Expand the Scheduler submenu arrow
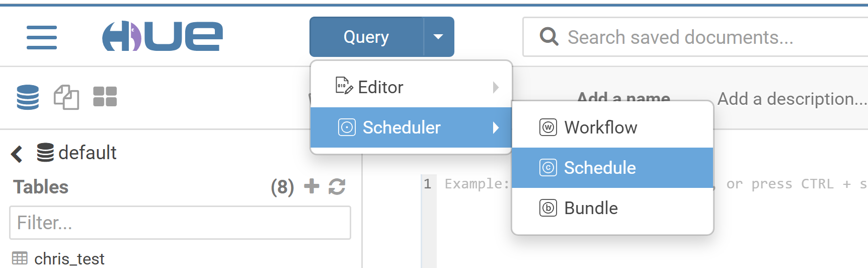This screenshot has width=868, height=268. click(x=496, y=127)
